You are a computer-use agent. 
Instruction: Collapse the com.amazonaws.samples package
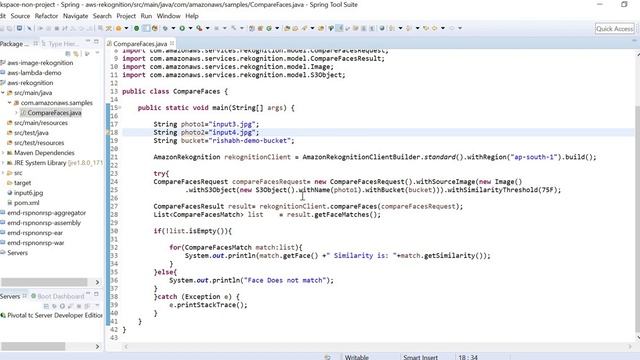coord(9,103)
